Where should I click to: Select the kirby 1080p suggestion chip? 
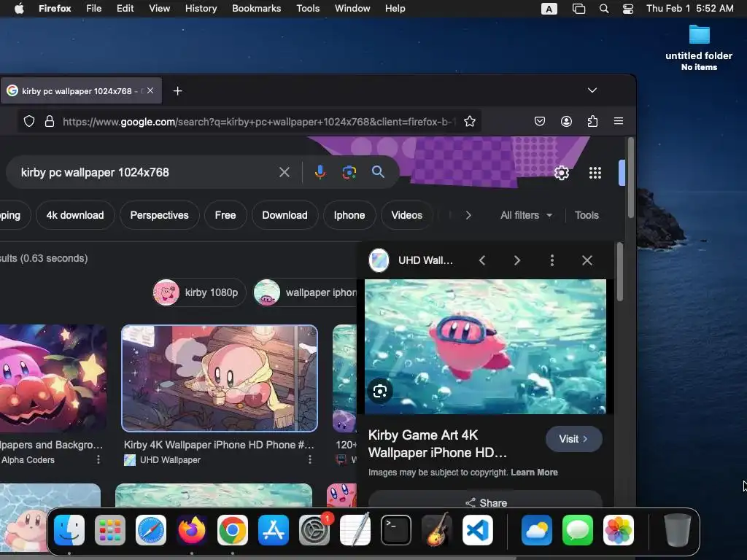coord(199,292)
